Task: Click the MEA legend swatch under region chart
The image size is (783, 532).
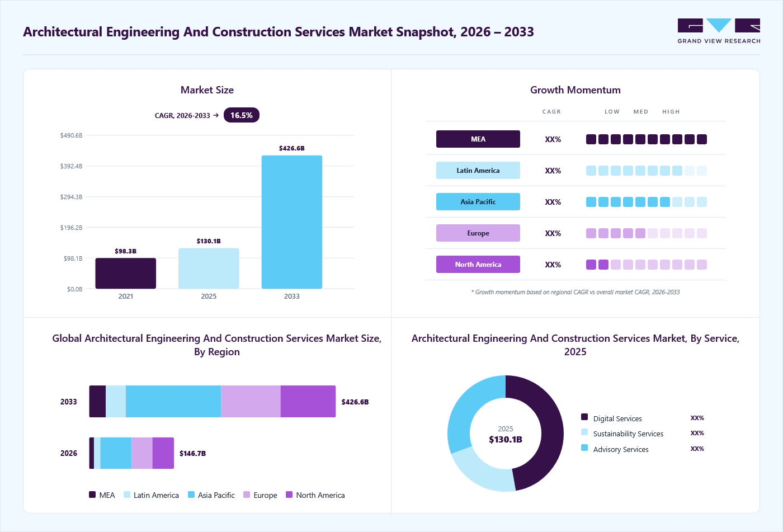Action: click(x=92, y=495)
